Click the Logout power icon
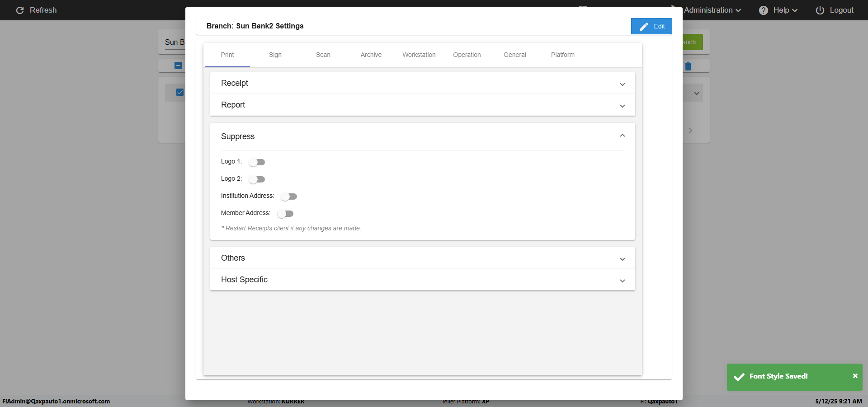The image size is (868, 407). 820,10
